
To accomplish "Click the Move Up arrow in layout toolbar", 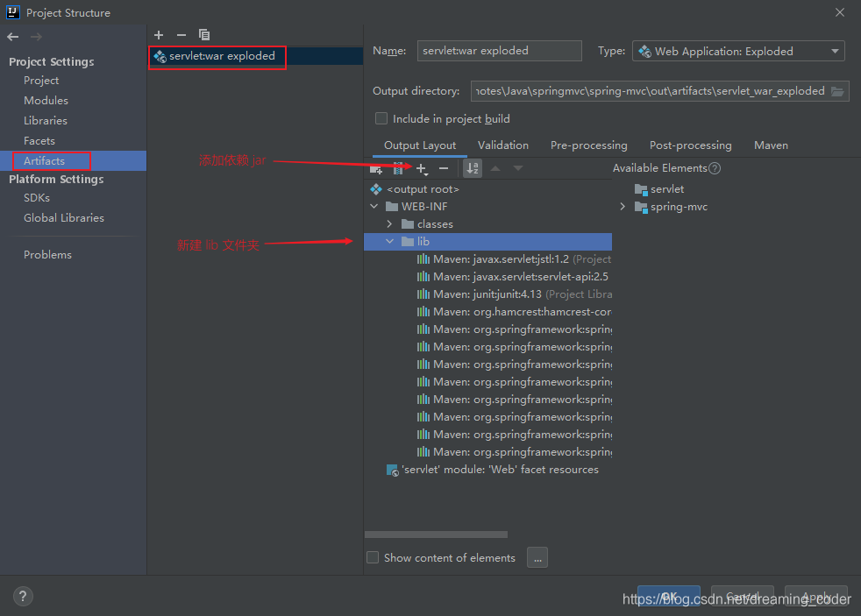I will click(x=495, y=168).
